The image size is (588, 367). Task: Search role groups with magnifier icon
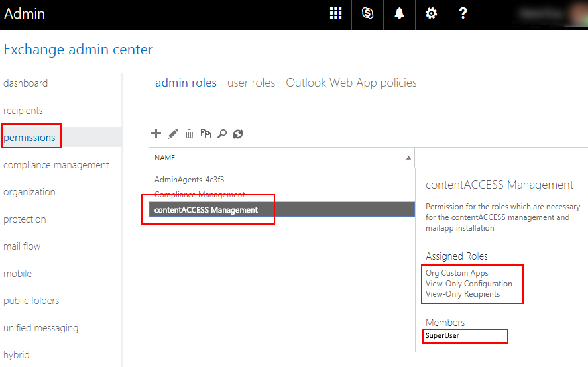(222, 134)
